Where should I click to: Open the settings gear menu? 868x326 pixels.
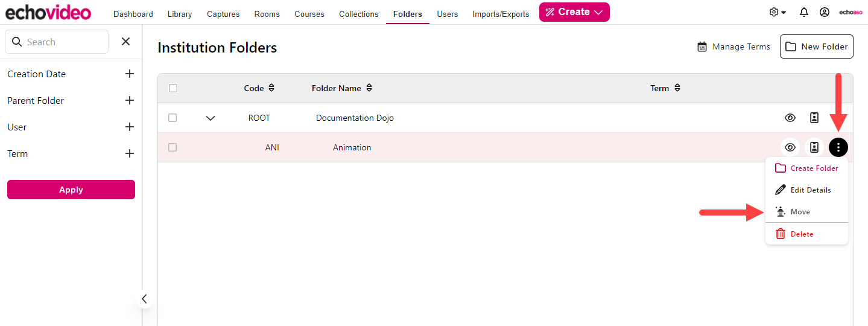point(778,12)
